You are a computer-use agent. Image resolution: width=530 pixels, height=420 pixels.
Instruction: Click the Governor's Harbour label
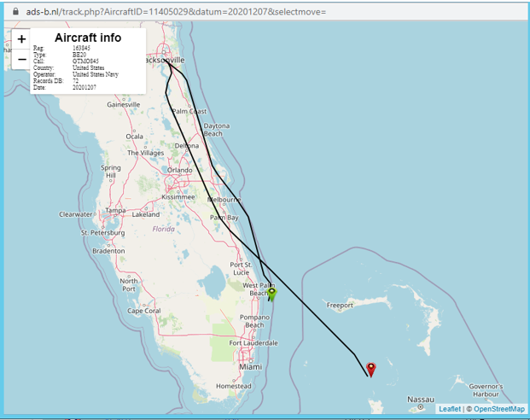pyautogui.click(x=486, y=390)
